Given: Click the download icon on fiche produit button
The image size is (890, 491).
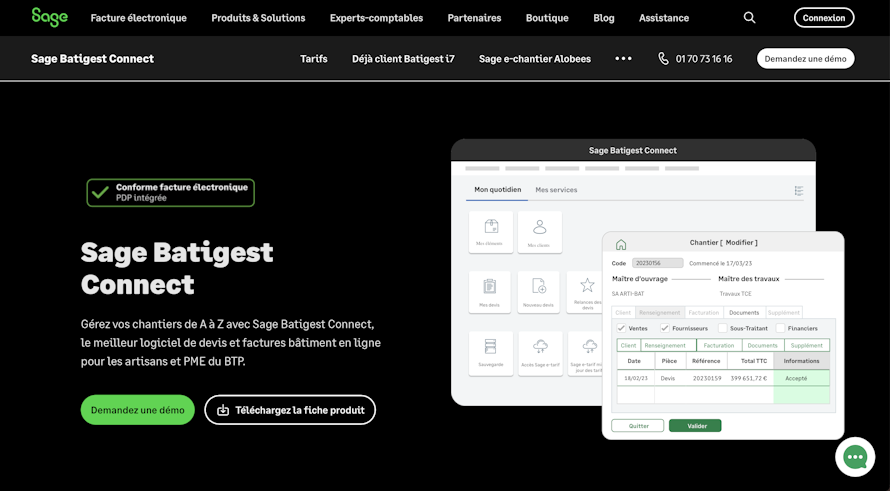Looking at the screenshot, I should 223,410.
